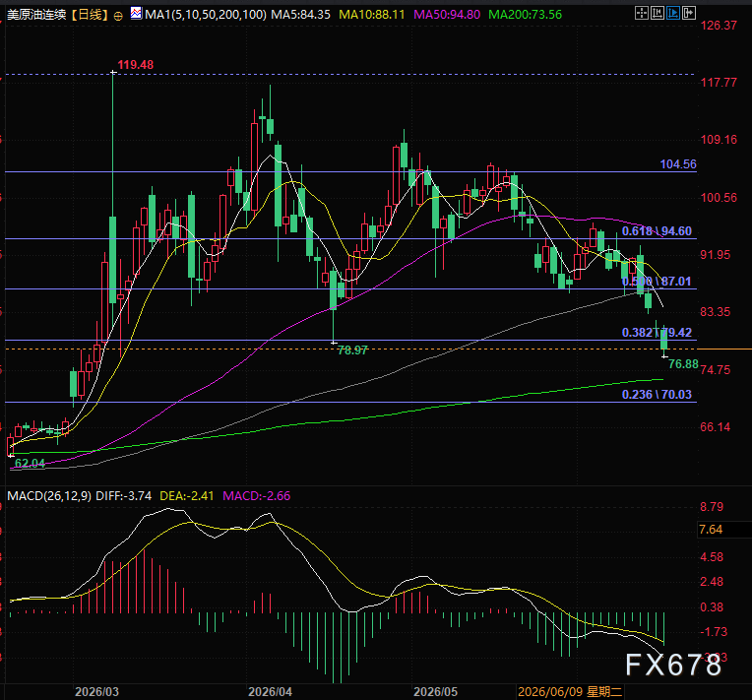Click the 78.97 swing low label

coord(352,350)
